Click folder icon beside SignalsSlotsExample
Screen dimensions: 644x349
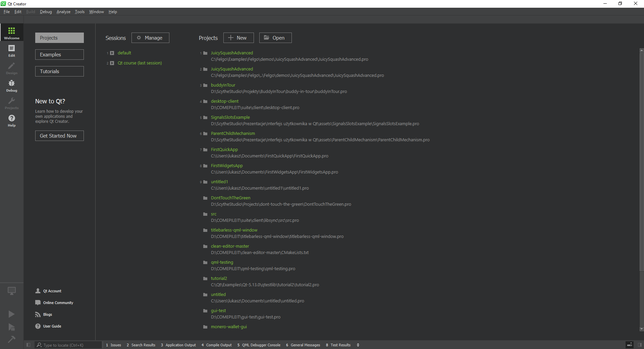(x=205, y=117)
